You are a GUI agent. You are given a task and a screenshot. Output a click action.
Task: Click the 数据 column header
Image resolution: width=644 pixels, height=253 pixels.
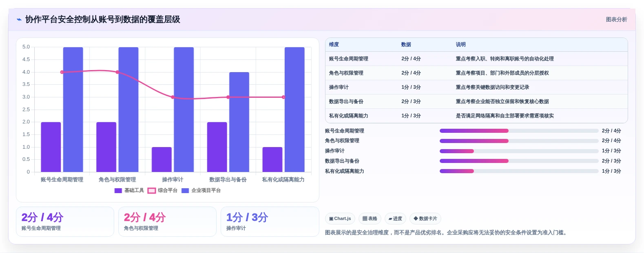[x=406, y=45]
